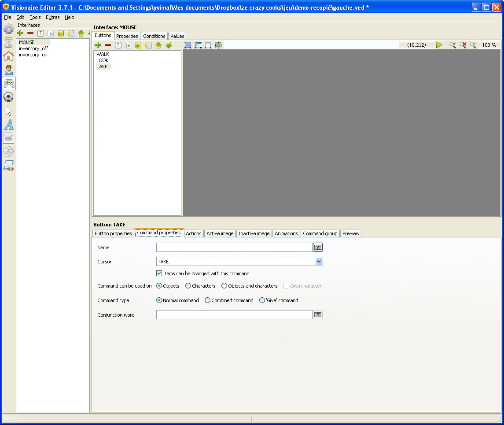The width and height of the screenshot is (504, 425).
Task: Choose the 'Give' command type
Action: (262, 300)
